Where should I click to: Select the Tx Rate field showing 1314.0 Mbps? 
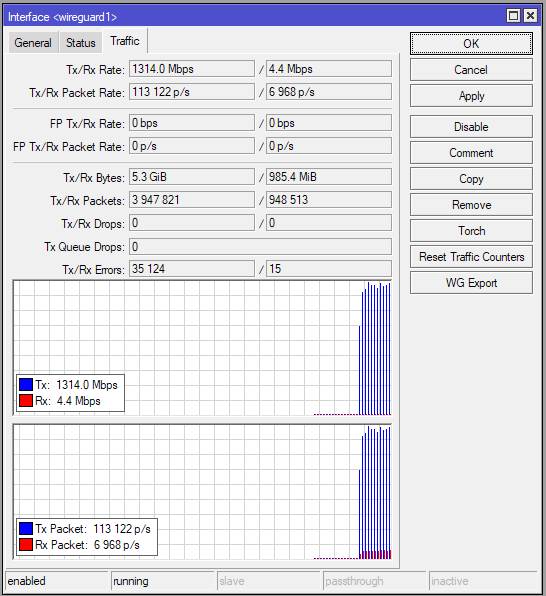point(192,69)
